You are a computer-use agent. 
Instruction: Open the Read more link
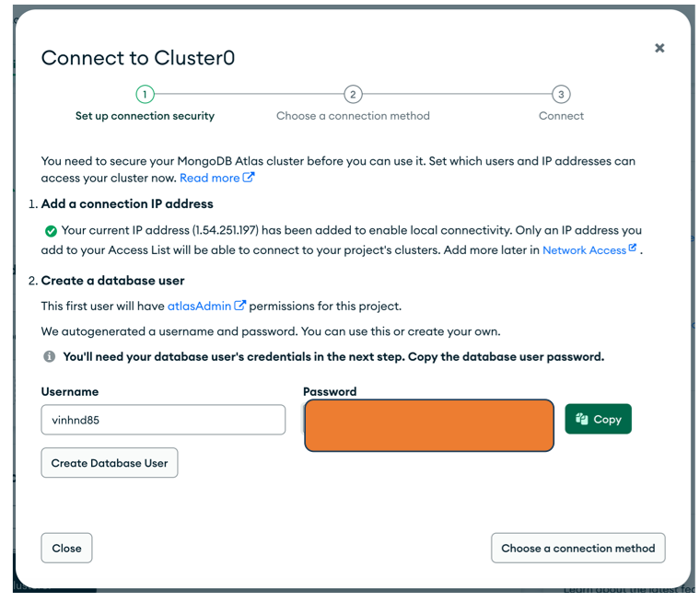click(x=209, y=178)
